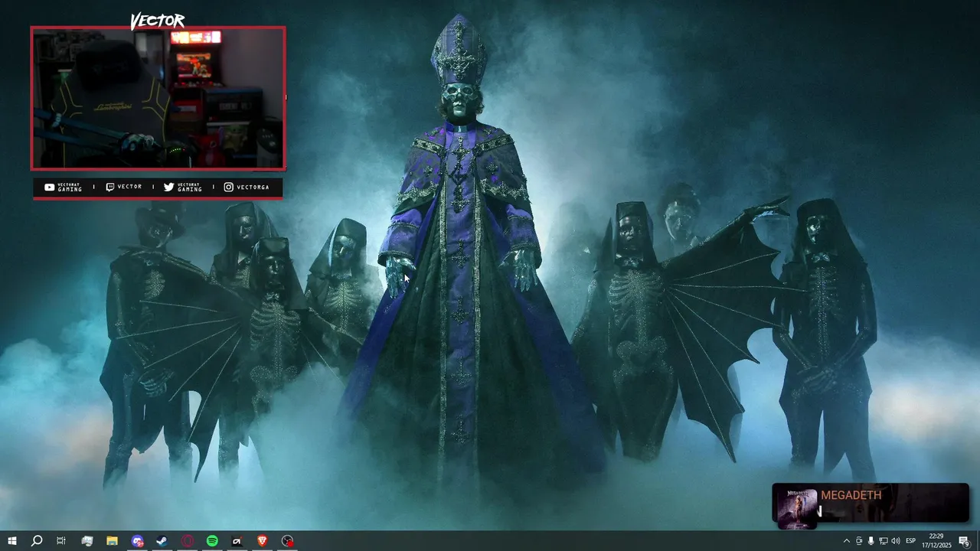Viewport: 980px width, 551px height.
Task: Show hidden system tray icons
Action: (x=846, y=541)
